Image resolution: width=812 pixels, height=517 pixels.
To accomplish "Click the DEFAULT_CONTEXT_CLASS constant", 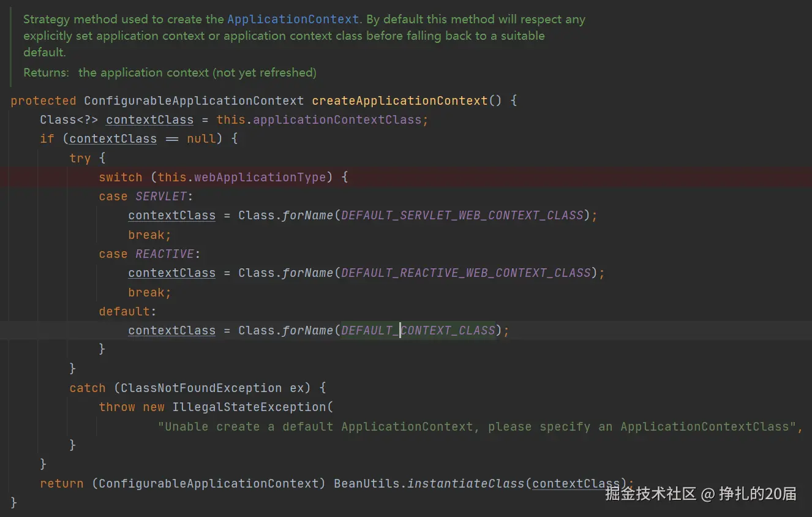I will (x=418, y=331).
